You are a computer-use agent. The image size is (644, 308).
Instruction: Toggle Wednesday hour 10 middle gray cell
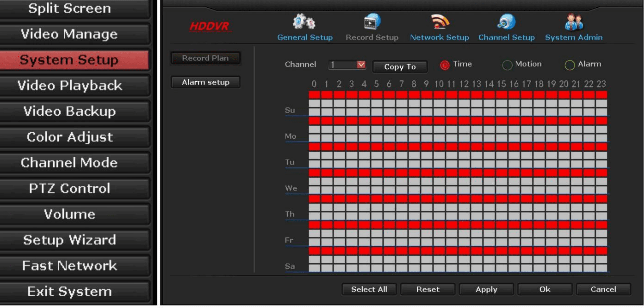(439, 181)
